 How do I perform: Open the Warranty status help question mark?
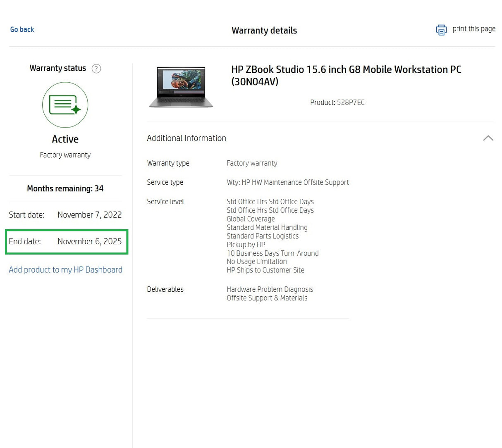(x=96, y=69)
